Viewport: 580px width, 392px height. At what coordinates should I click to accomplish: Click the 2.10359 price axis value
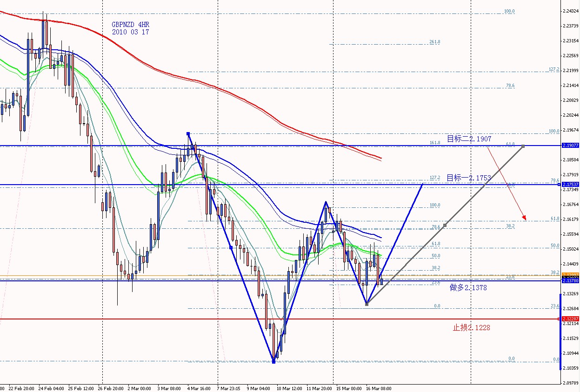tap(570, 368)
